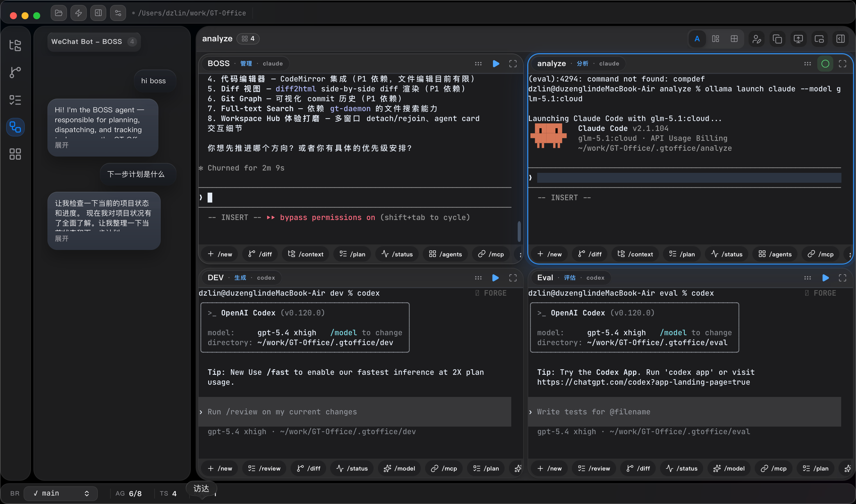Open the main branch dropdown
856x504 pixels.
coord(61,493)
